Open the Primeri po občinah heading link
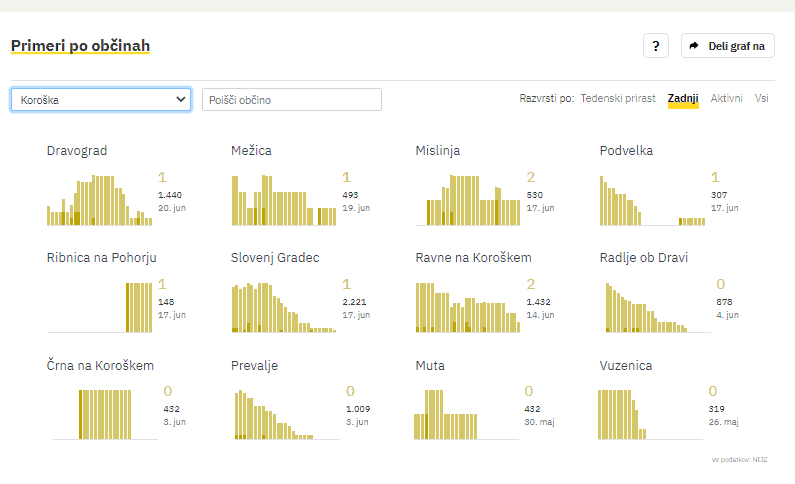The width and height of the screenshot is (795, 484). pos(80,46)
